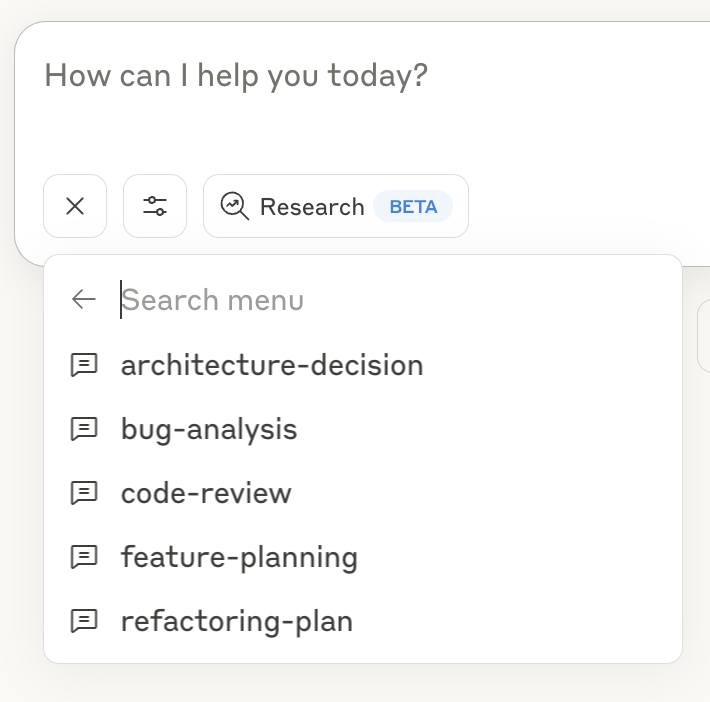This screenshot has width=710, height=702.
Task: Open the sliders settings icon button
Action: click(155, 206)
